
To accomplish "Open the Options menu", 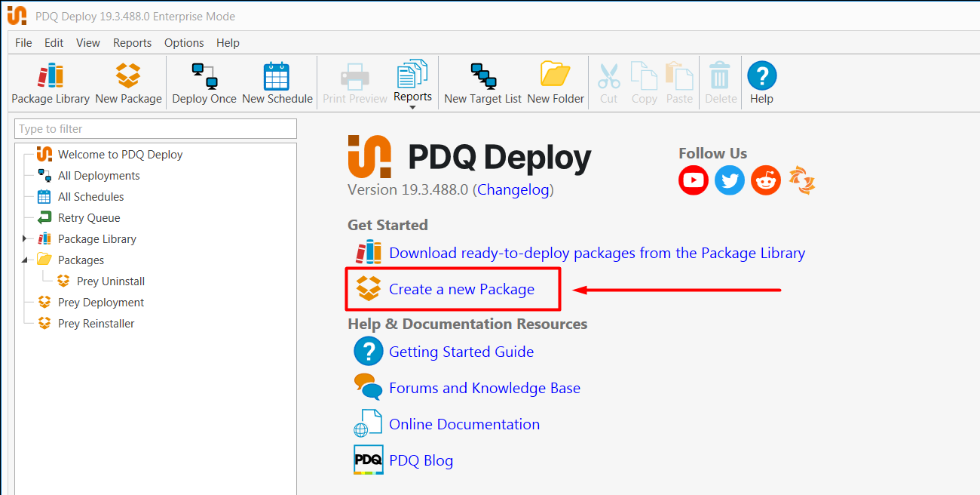I will pyautogui.click(x=184, y=43).
